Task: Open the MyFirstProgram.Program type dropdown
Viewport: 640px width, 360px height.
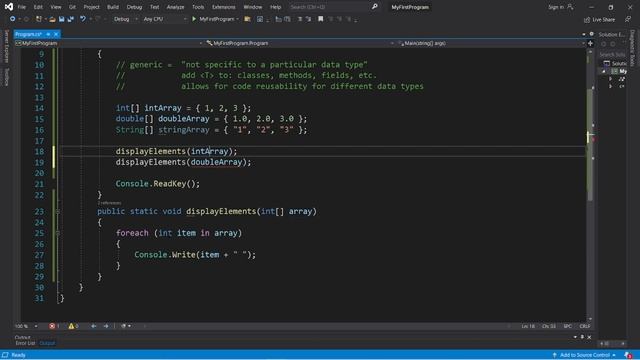Action: click(299, 43)
